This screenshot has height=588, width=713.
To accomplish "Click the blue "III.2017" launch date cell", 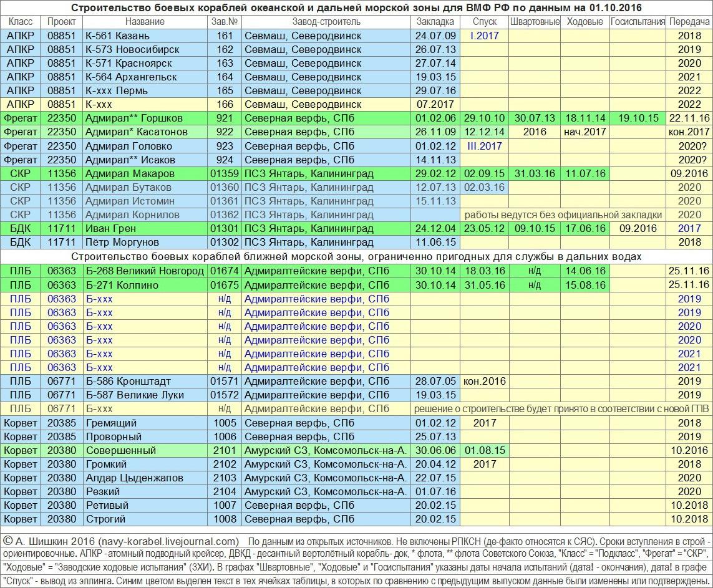I will pos(484,146).
